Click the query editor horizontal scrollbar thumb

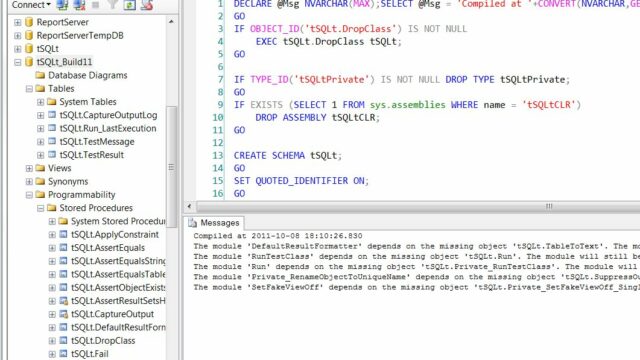pos(418,206)
